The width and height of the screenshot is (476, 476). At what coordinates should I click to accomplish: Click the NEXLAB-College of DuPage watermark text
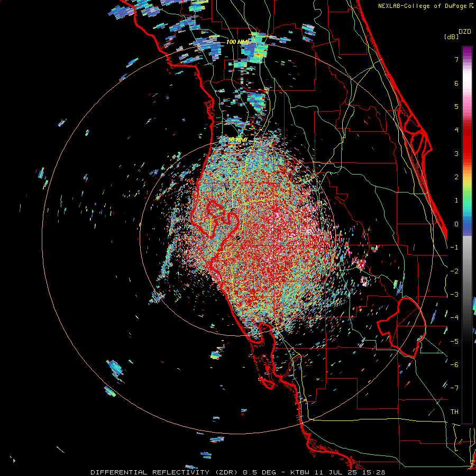click(x=426, y=6)
